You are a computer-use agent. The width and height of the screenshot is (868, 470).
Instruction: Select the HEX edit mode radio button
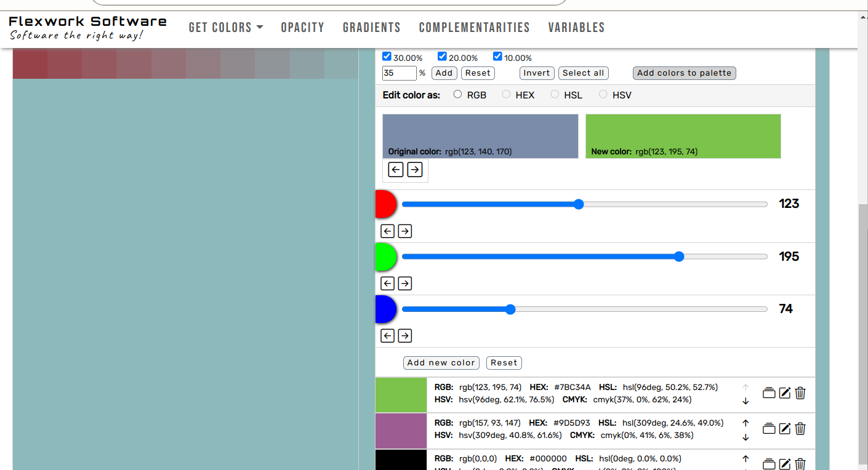click(506, 95)
